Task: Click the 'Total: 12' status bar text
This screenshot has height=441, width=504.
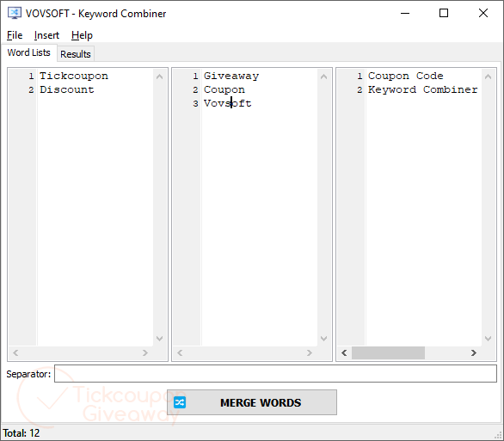Action: point(22,433)
